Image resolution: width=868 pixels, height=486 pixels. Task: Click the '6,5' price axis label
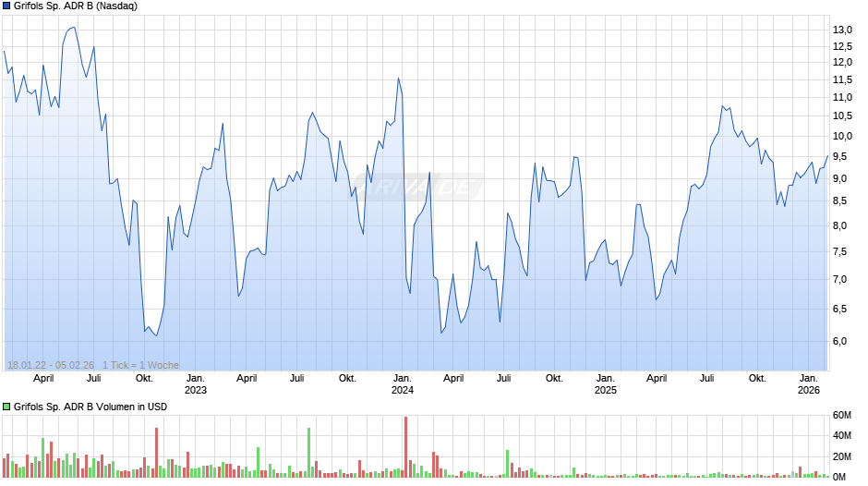[839, 310]
